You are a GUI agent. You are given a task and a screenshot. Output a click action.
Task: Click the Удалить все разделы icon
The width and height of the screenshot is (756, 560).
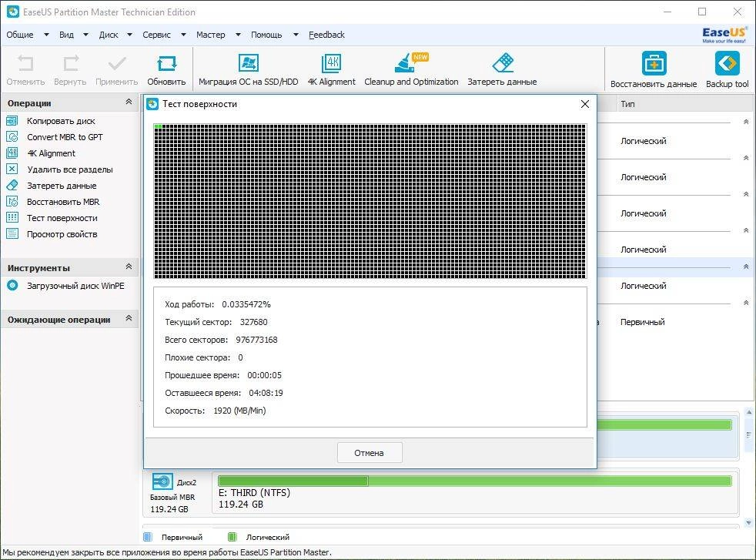[x=12, y=169]
